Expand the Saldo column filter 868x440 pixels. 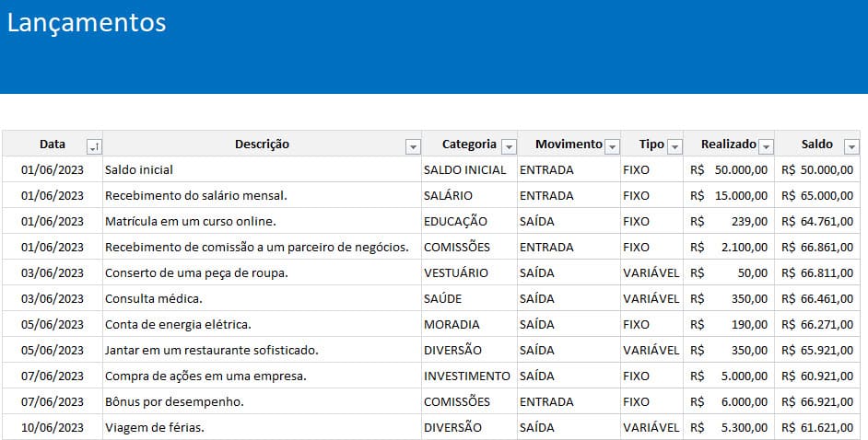[x=851, y=145]
